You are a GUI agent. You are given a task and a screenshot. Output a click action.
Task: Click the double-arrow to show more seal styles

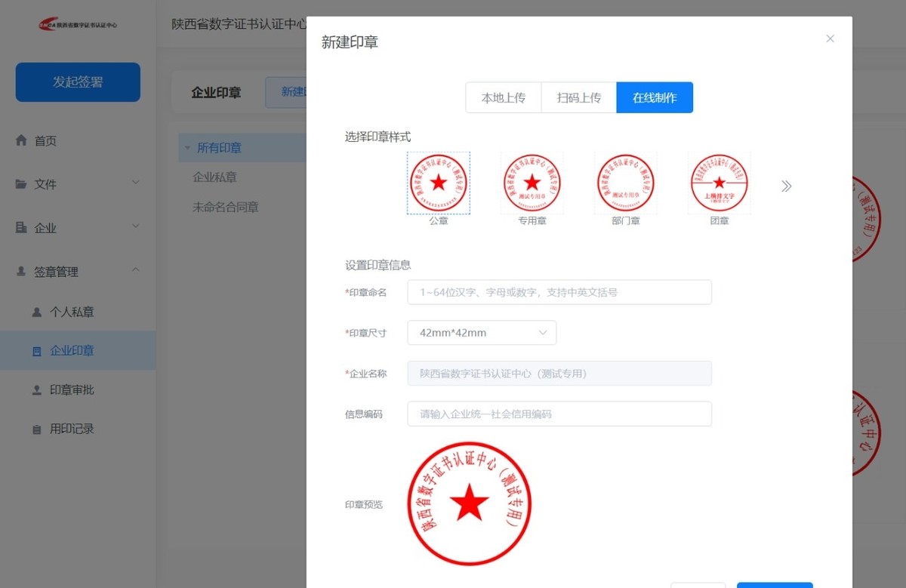tap(787, 185)
